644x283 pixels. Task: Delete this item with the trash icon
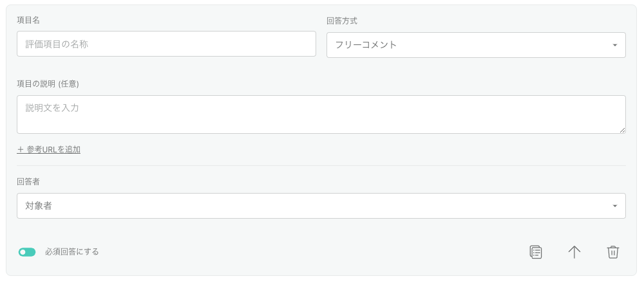tap(613, 252)
